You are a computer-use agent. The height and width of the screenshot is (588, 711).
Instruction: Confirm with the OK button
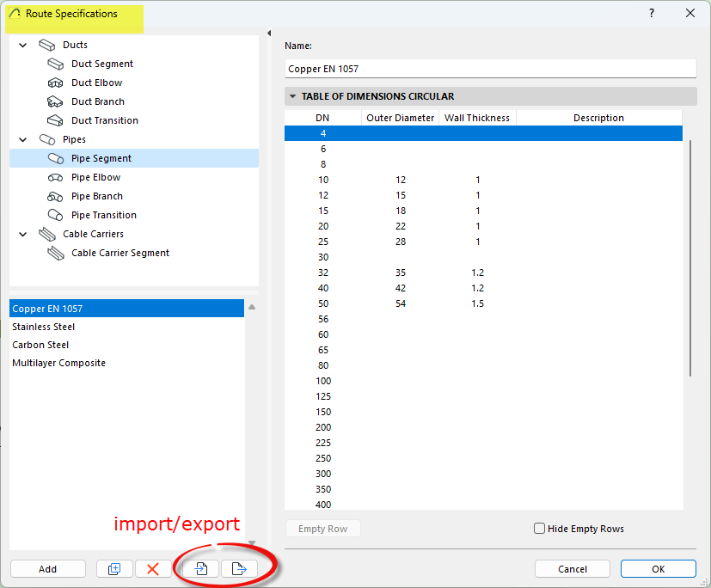pos(658,568)
